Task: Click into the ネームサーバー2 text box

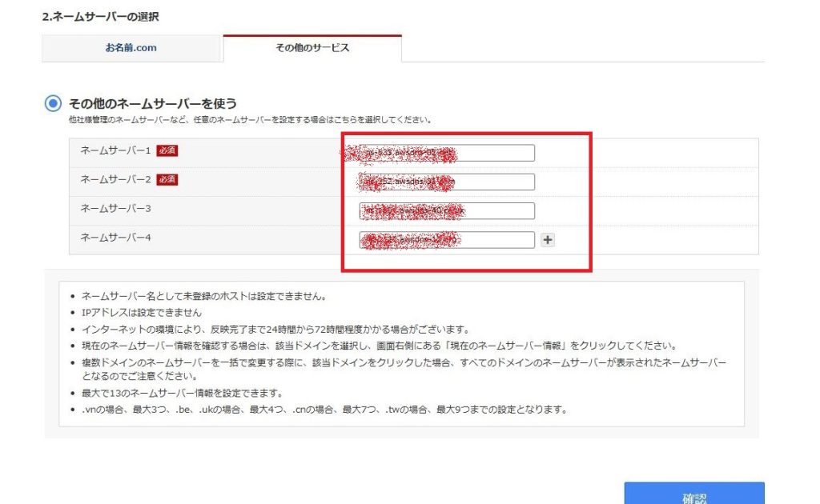Action: point(447,182)
